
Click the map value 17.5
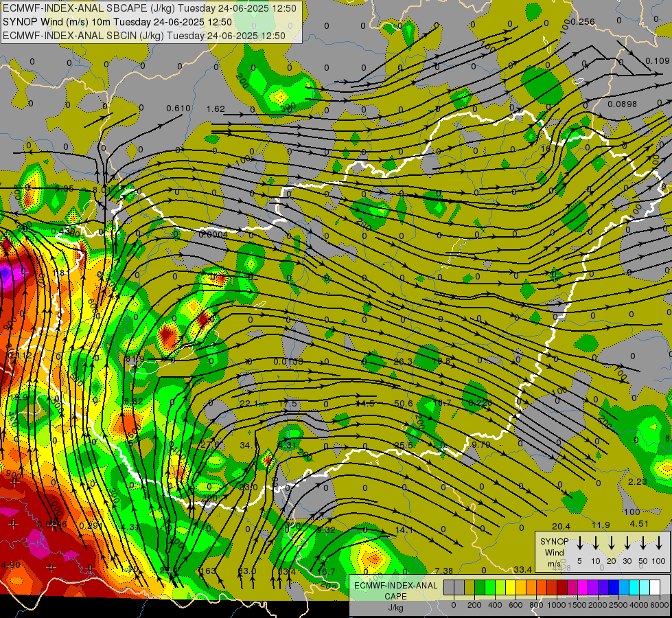288,404
